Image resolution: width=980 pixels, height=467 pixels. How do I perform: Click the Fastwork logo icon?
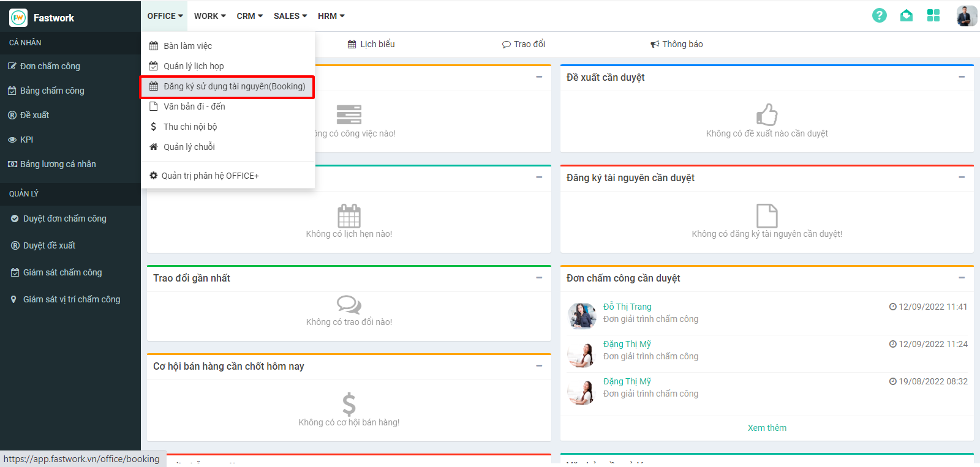[x=18, y=18]
